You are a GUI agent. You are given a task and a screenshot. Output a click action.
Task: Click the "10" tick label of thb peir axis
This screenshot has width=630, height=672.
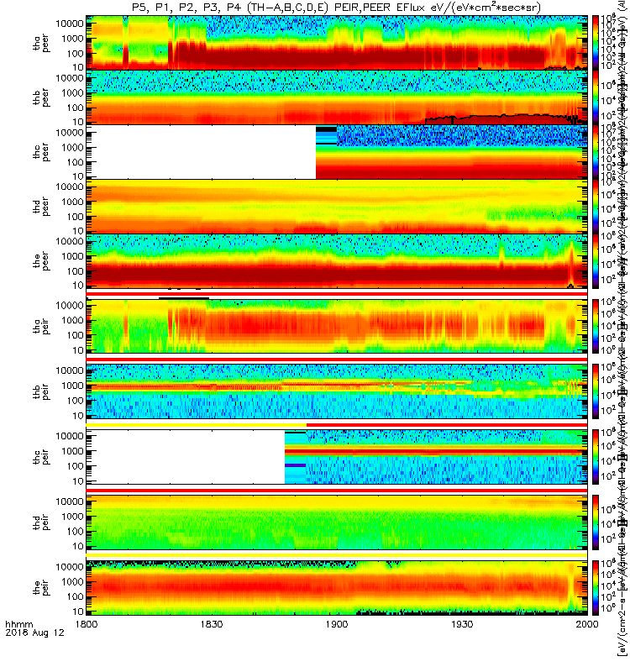point(78,416)
